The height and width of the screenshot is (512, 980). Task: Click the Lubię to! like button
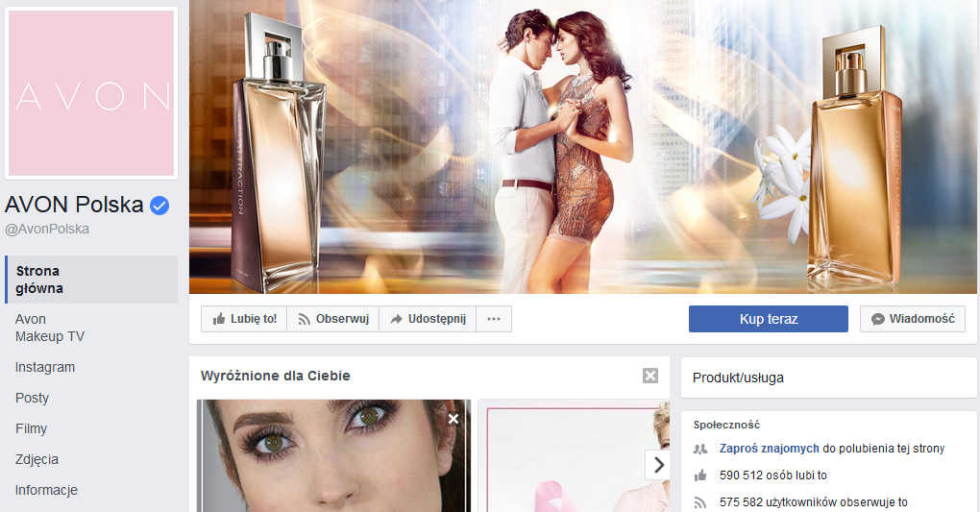coord(244,319)
